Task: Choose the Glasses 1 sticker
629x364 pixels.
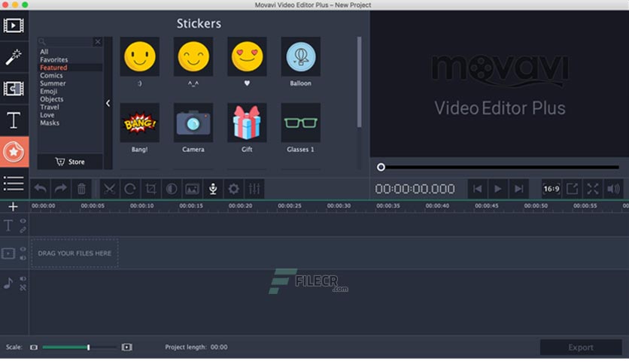Action: pyautogui.click(x=301, y=123)
